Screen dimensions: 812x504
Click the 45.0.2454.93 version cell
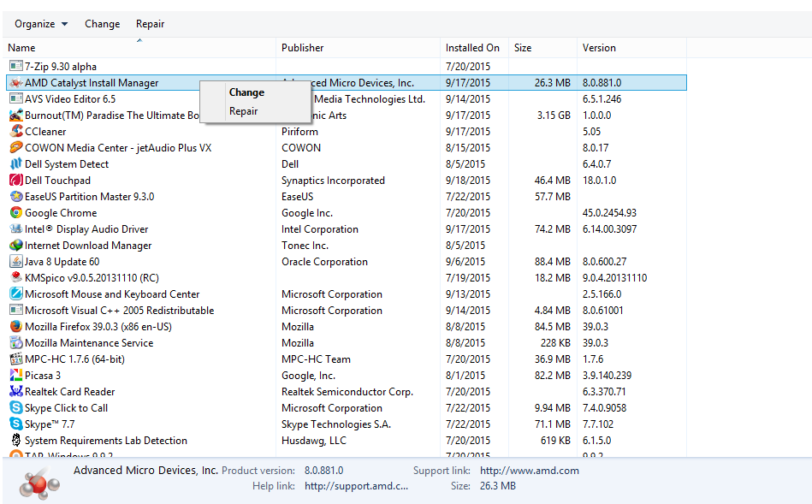coord(609,213)
